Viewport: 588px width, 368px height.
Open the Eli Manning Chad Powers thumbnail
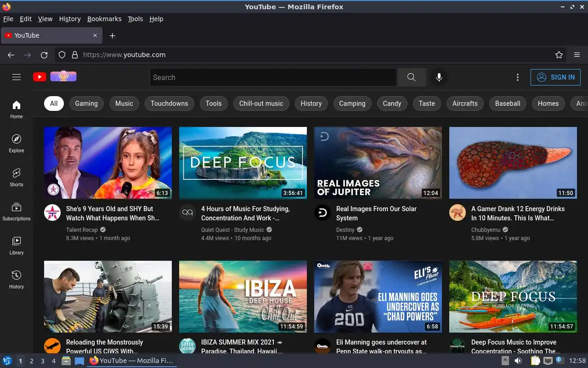tap(378, 297)
